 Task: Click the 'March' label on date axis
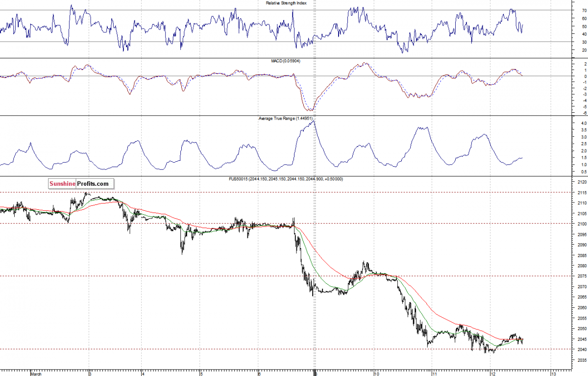point(36,374)
